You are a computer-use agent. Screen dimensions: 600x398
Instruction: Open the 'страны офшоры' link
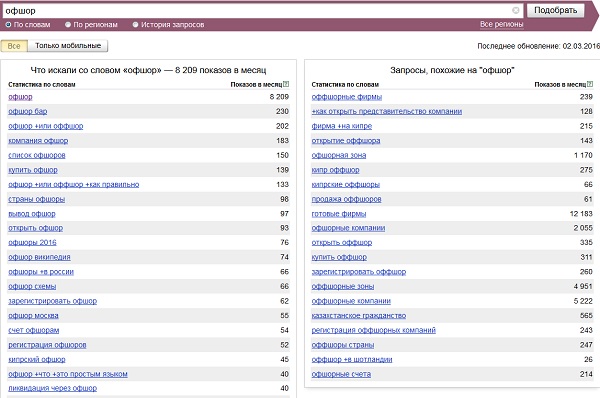[36, 199]
